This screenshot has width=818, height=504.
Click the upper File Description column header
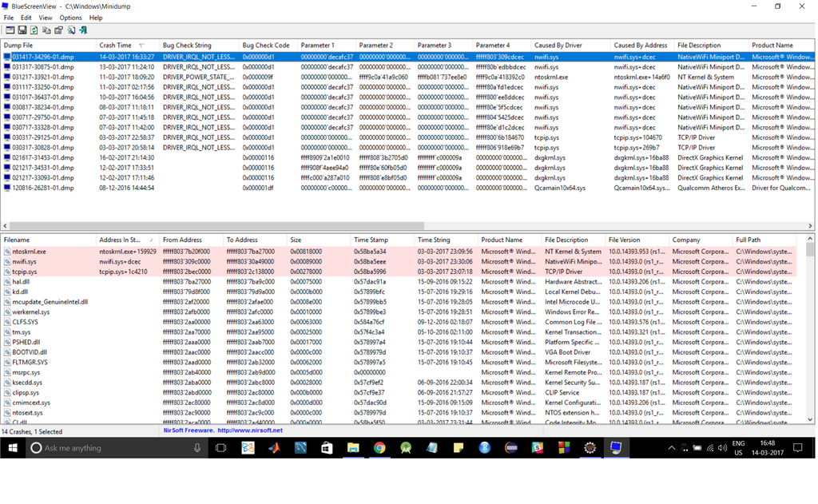(x=712, y=46)
